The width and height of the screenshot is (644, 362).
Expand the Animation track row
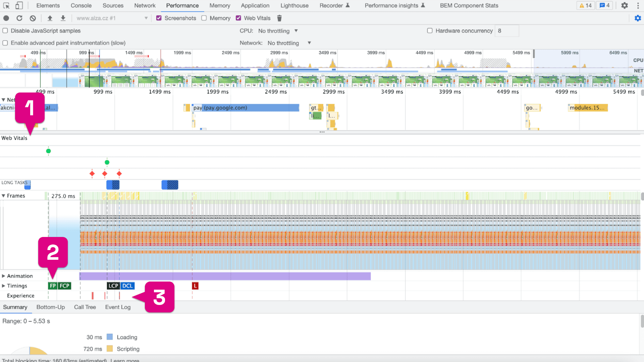(4, 276)
